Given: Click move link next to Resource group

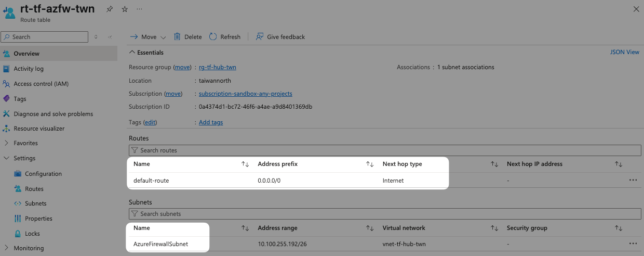Looking at the screenshot, I should [x=182, y=67].
